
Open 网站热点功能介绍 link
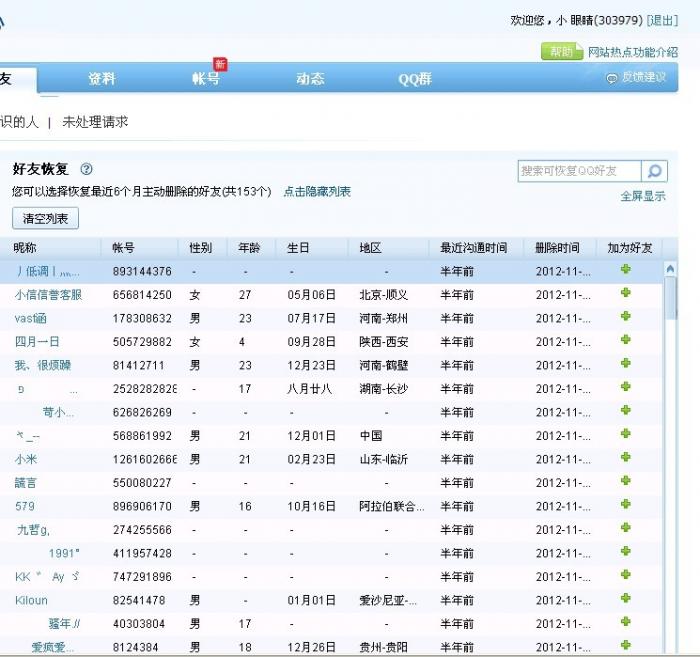pyautogui.click(x=633, y=52)
